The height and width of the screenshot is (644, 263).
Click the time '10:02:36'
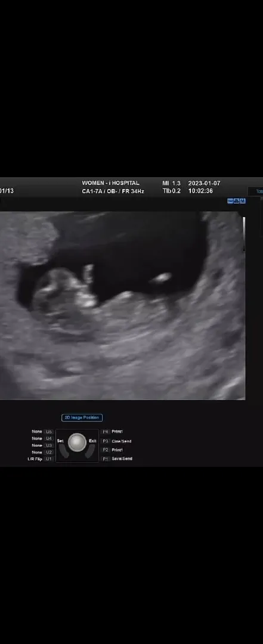(x=200, y=191)
